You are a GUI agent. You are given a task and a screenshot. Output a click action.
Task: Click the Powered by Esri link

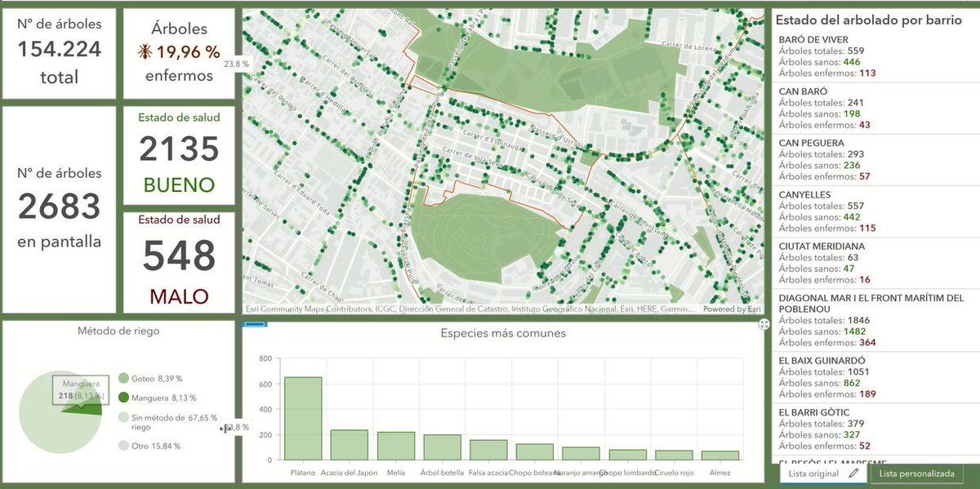click(x=733, y=309)
